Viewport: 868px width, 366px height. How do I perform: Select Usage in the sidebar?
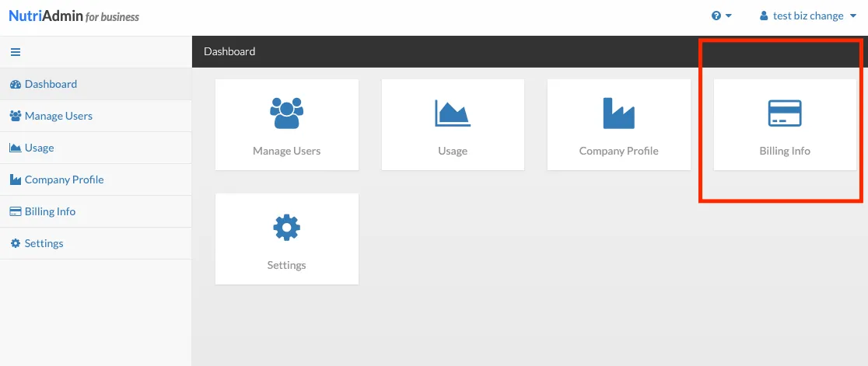pos(96,148)
